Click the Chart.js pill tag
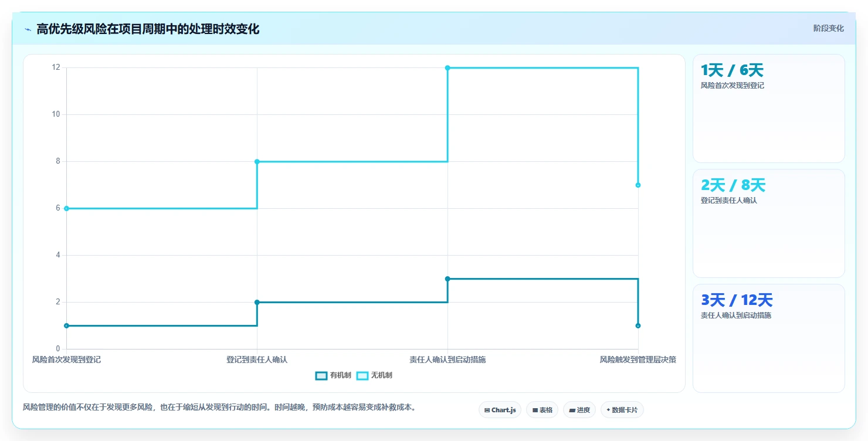This screenshot has height=441, width=868. pyautogui.click(x=500, y=410)
